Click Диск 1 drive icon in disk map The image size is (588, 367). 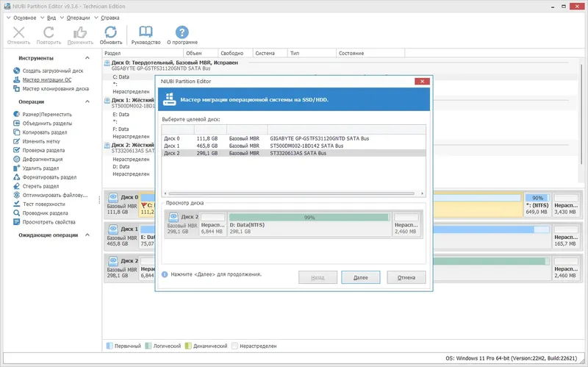(113, 229)
